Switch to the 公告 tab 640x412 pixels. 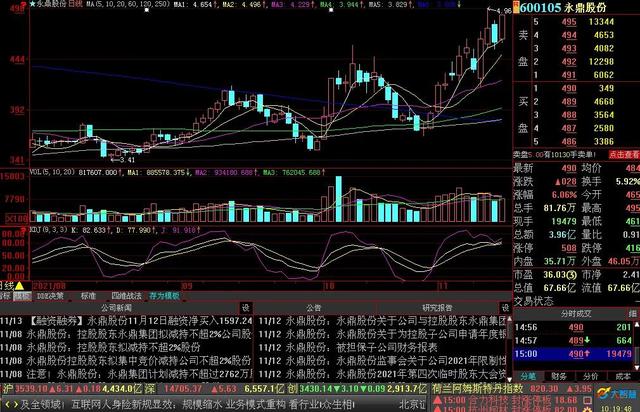coord(313,308)
